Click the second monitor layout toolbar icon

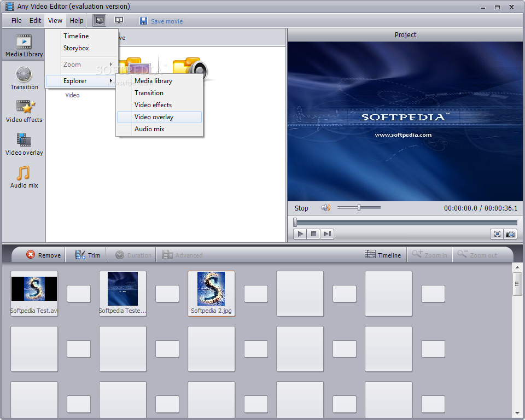[x=119, y=21]
